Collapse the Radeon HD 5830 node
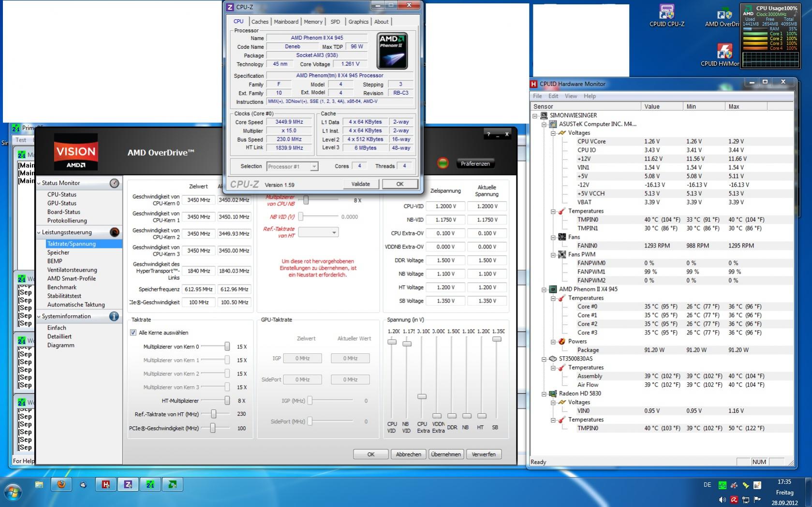The image size is (812, 507). pyautogui.click(x=544, y=394)
